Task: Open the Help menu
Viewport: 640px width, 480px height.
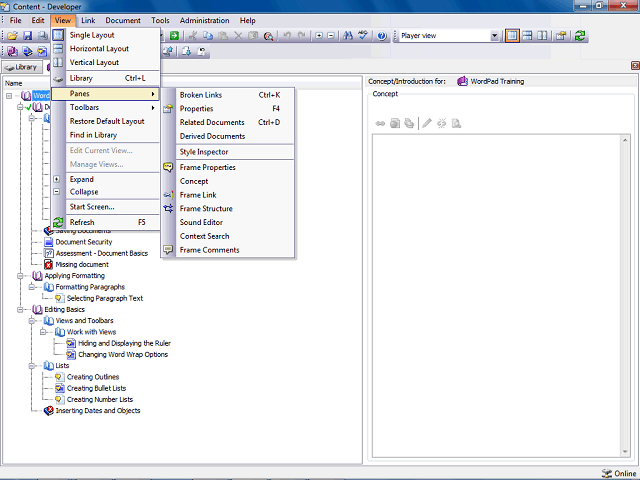Action: [247, 20]
